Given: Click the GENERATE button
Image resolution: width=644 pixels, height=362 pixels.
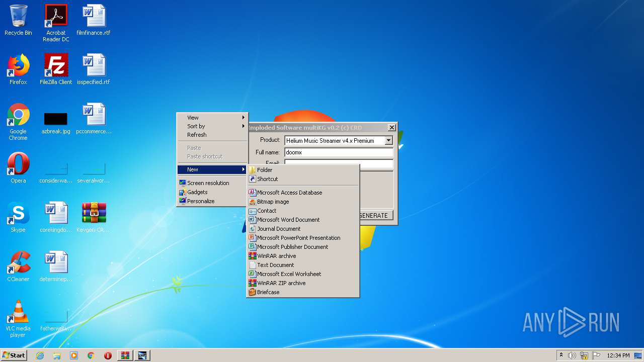Looking at the screenshot, I should coord(376,215).
